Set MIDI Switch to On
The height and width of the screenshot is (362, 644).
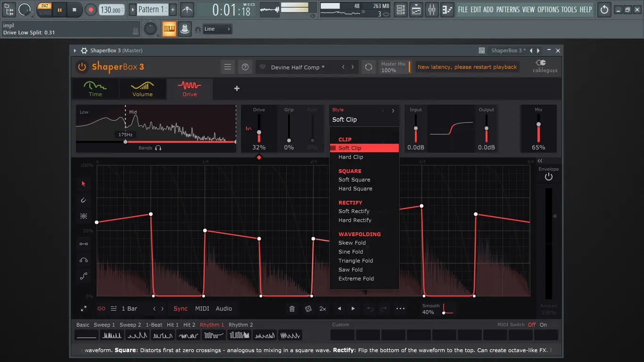tap(543, 325)
